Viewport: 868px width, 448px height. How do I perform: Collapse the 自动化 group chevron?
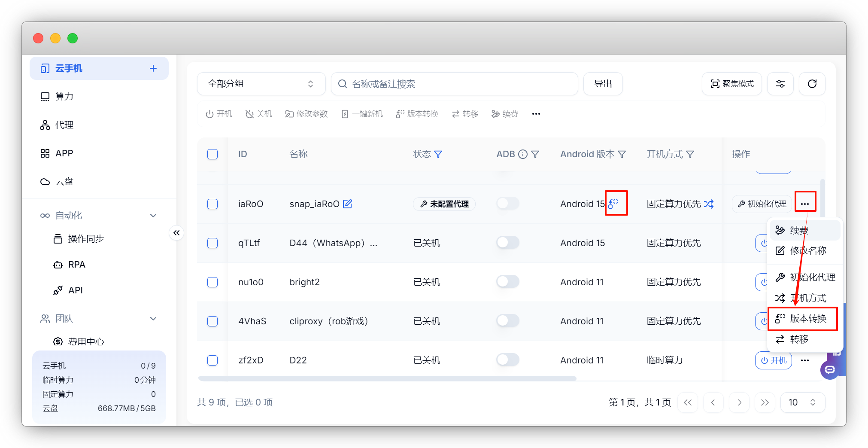tap(153, 216)
